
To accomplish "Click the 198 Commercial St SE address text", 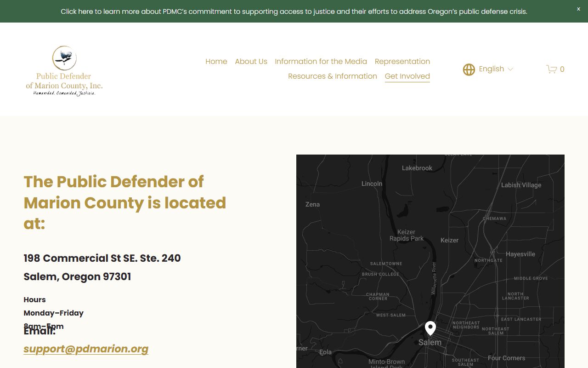I will [102, 258].
